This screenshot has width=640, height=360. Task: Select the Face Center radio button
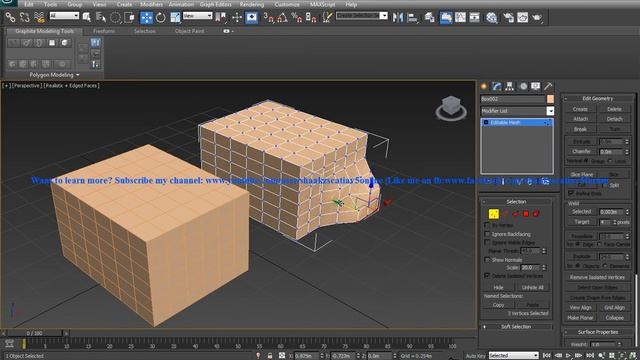599,244
